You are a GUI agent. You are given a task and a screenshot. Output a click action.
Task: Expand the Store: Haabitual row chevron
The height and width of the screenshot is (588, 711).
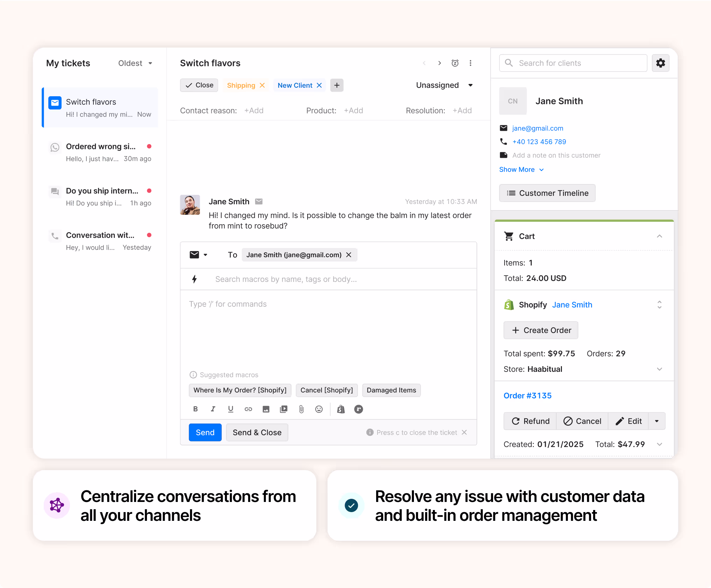(660, 369)
